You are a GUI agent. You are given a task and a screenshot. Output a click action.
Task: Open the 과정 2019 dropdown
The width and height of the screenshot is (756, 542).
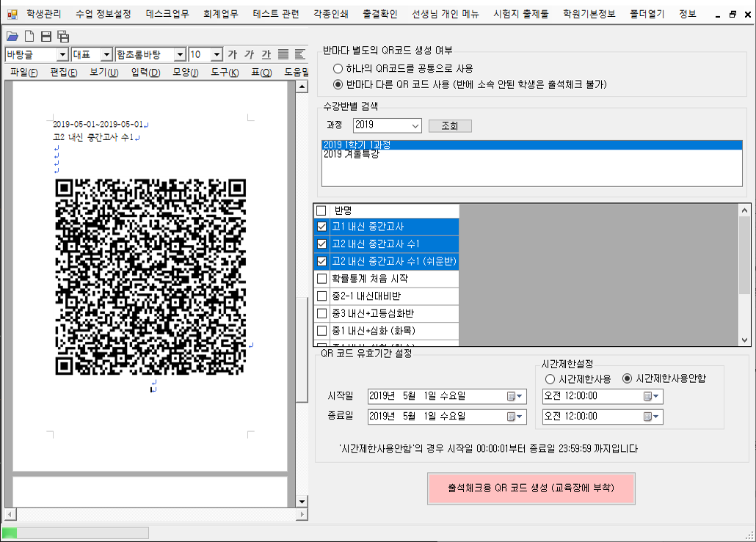[415, 125]
